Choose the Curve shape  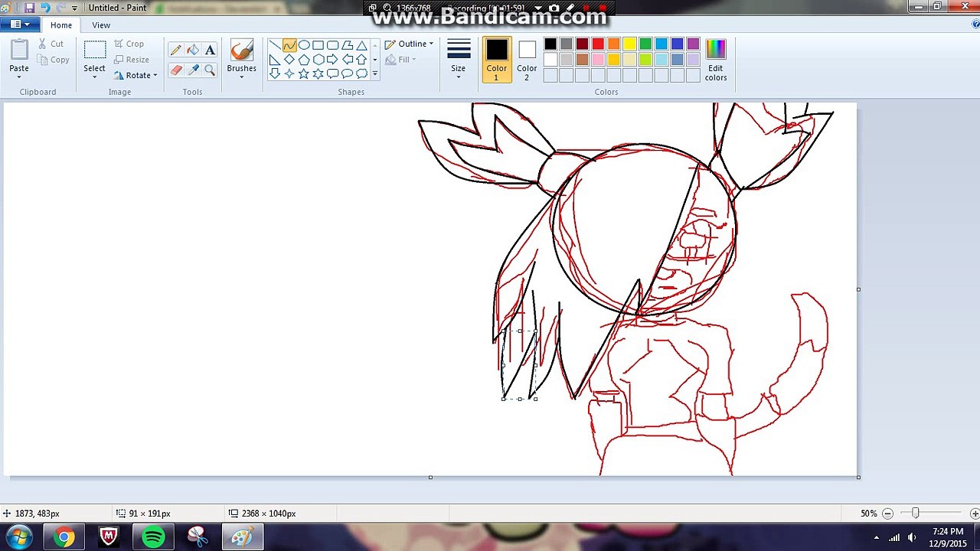pyautogui.click(x=289, y=45)
